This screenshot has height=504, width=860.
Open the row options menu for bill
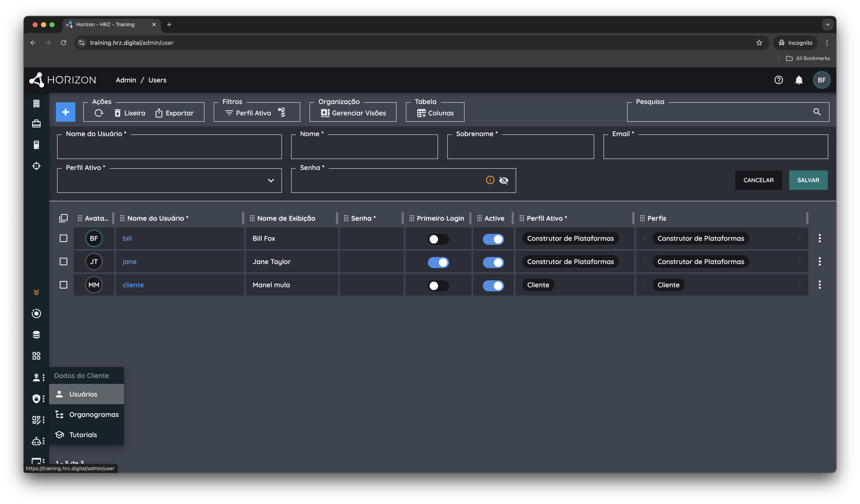[x=819, y=238]
